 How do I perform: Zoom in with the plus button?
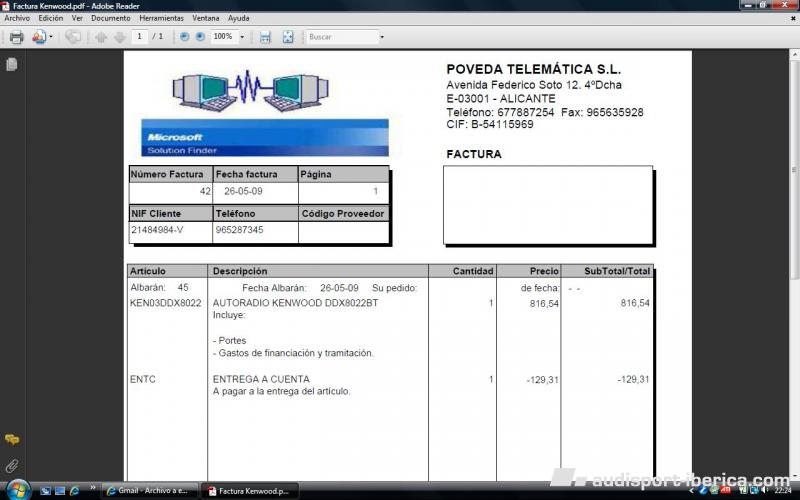tap(200, 37)
